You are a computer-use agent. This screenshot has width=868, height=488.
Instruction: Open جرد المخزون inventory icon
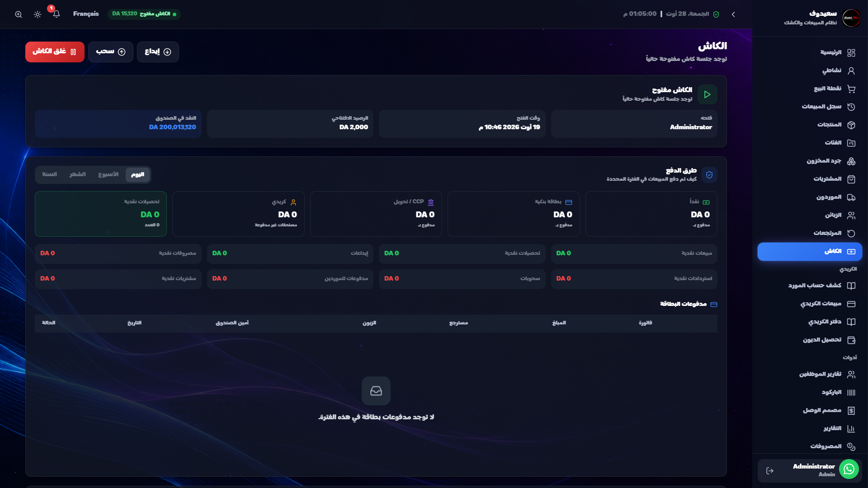coord(851,161)
